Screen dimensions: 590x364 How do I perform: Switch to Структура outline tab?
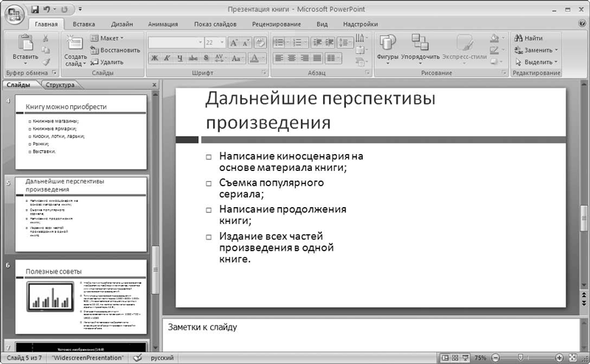pyautogui.click(x=60, y=85)
